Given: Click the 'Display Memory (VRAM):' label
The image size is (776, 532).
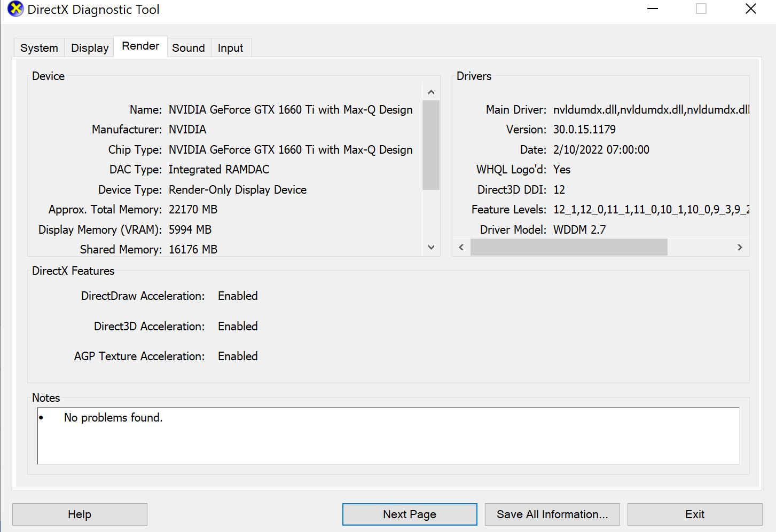Looking at the screenshot, I should [x=100, y=230].
